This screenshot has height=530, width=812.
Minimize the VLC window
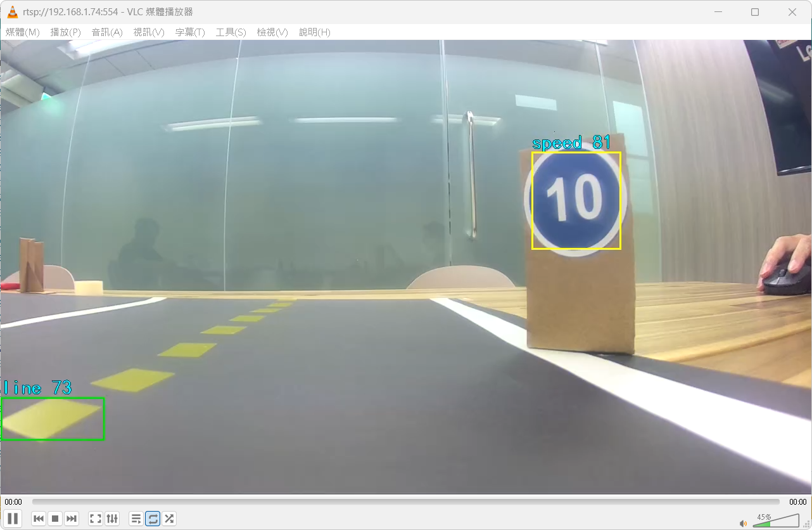point(718,12)
